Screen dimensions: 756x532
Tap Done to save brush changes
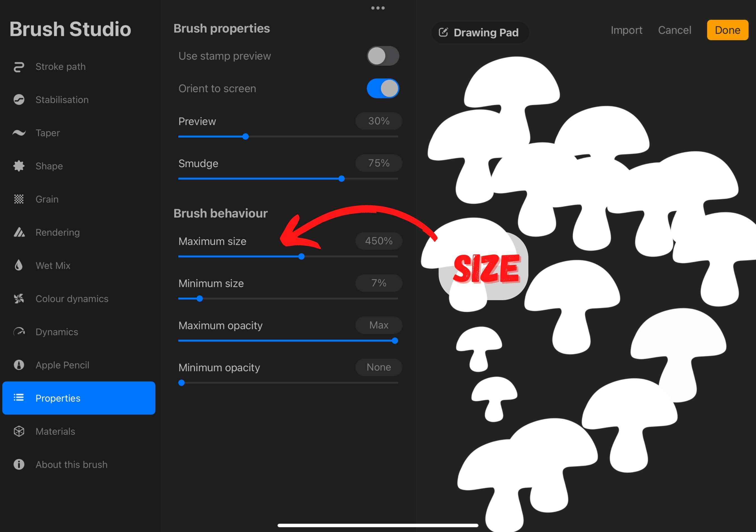tap(727, 30)
